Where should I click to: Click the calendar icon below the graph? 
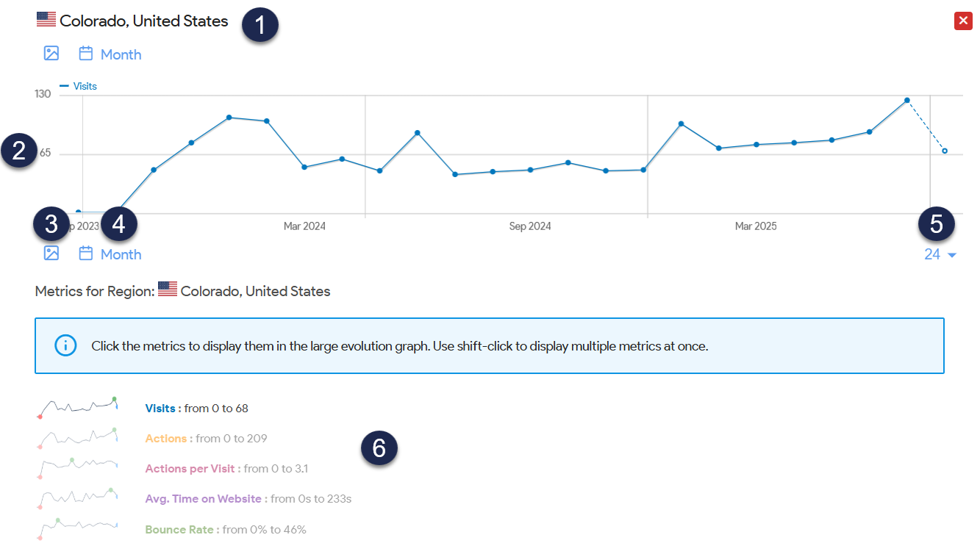point(86,254)
